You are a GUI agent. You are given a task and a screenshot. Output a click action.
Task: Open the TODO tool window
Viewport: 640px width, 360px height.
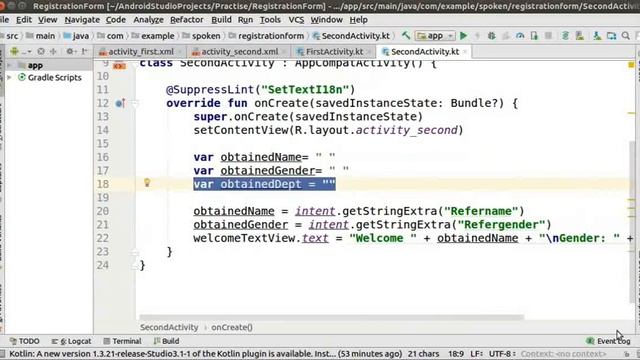24,341
